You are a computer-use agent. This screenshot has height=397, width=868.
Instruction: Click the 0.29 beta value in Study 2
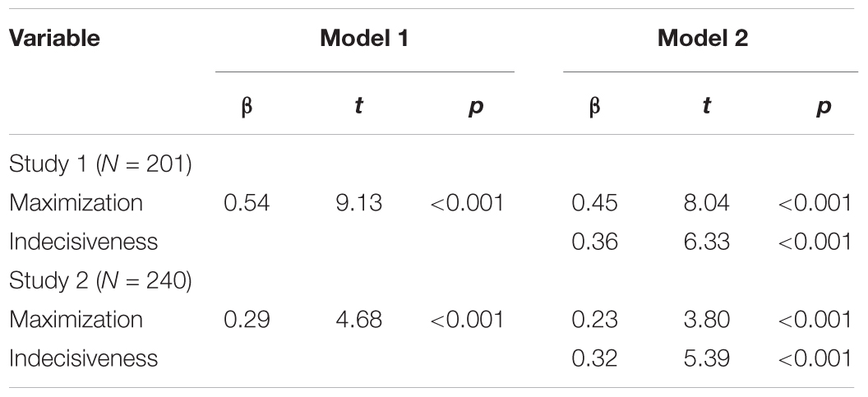pos(247,320)
